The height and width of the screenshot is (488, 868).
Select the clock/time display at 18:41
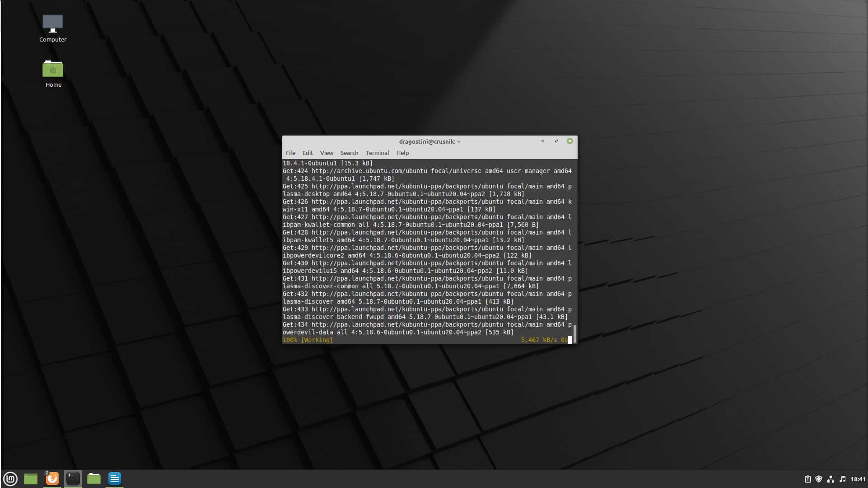(857, 479)
